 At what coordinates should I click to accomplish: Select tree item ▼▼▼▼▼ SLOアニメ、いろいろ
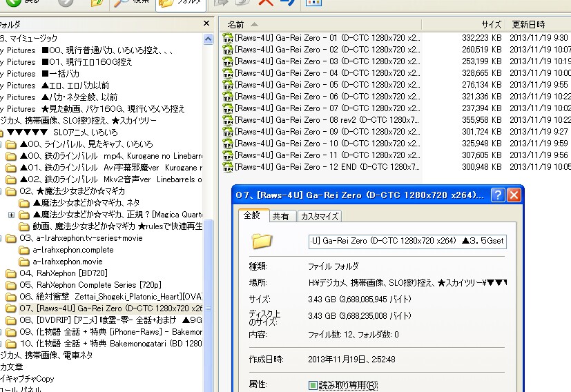tap(62, 132)
